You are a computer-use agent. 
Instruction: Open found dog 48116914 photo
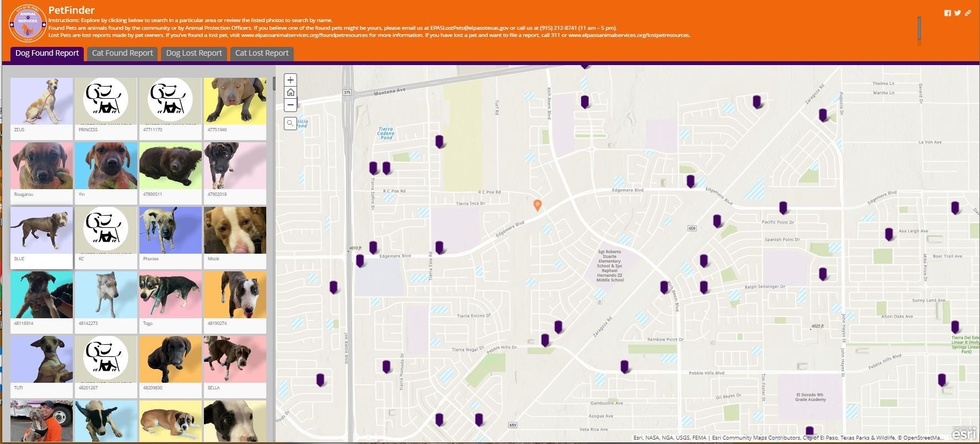point(41,295)
